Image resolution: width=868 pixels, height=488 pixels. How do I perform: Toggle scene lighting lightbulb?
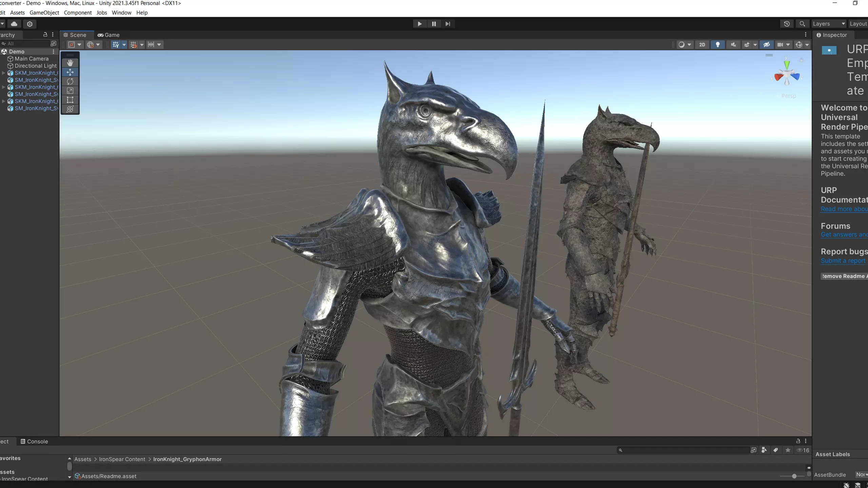pos(717,45)
